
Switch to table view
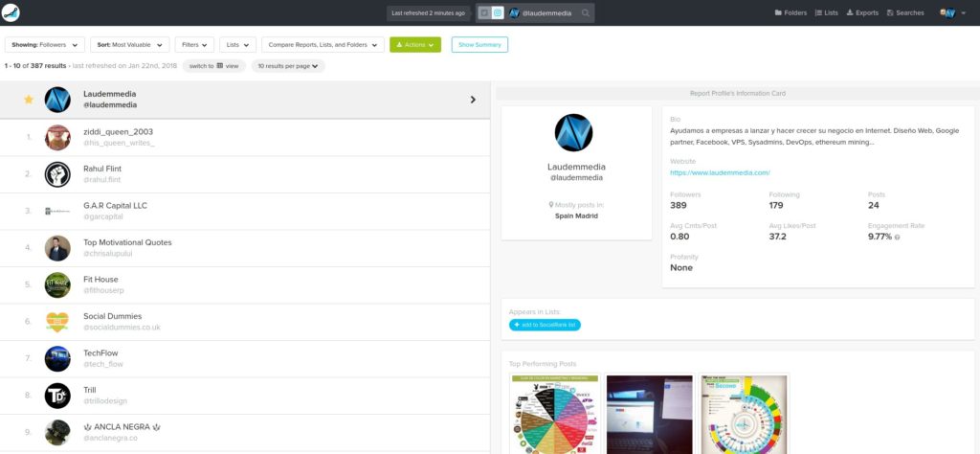tap(213, 66)
